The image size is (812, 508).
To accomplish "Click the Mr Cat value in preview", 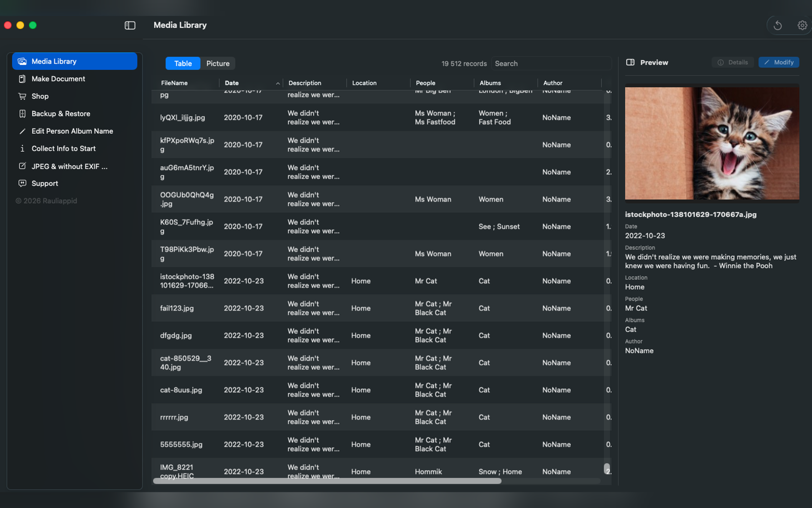I will (x=636, y=308).
